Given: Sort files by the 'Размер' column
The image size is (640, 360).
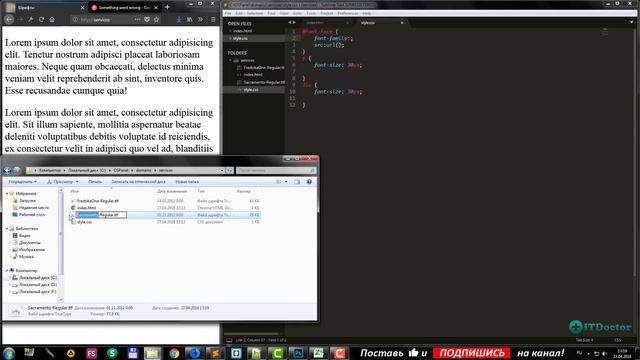Looking at the screenshot, I should pyautogui.click(x=244, y=191).
